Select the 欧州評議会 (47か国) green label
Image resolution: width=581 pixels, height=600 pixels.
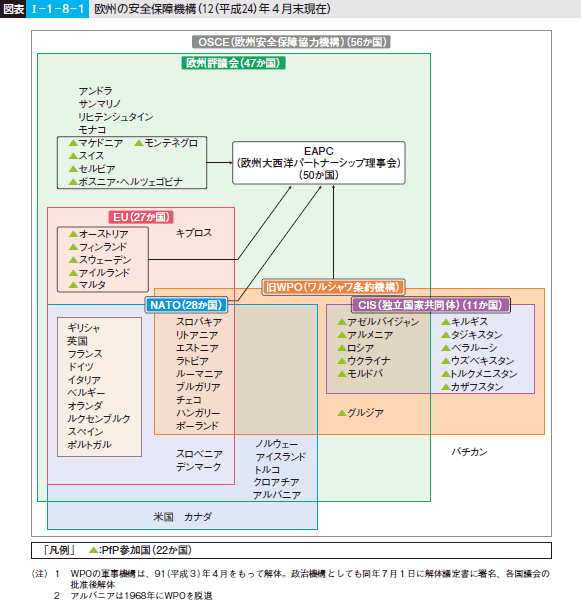tap(233, 63)
